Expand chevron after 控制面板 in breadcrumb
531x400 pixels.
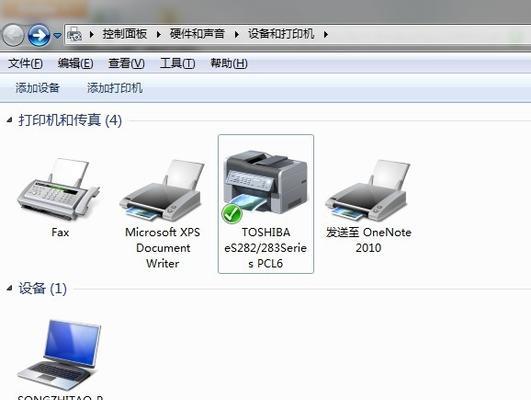tap(158, 34)
